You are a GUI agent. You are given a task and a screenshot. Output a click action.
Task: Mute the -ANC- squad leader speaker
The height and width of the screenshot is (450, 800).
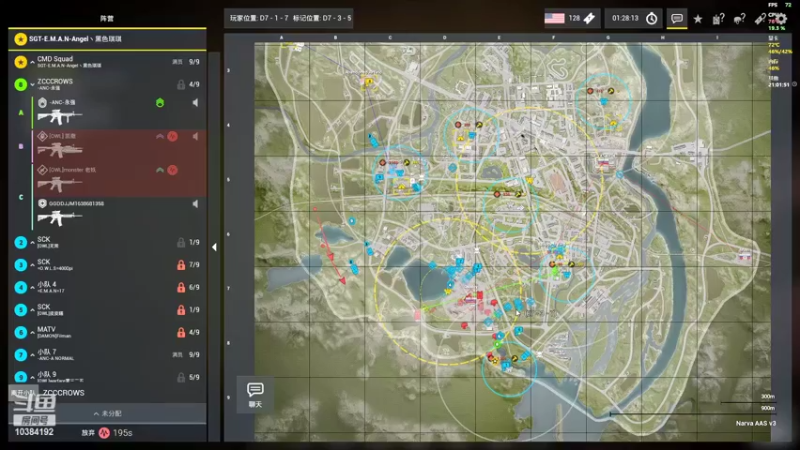click(195, 103)
